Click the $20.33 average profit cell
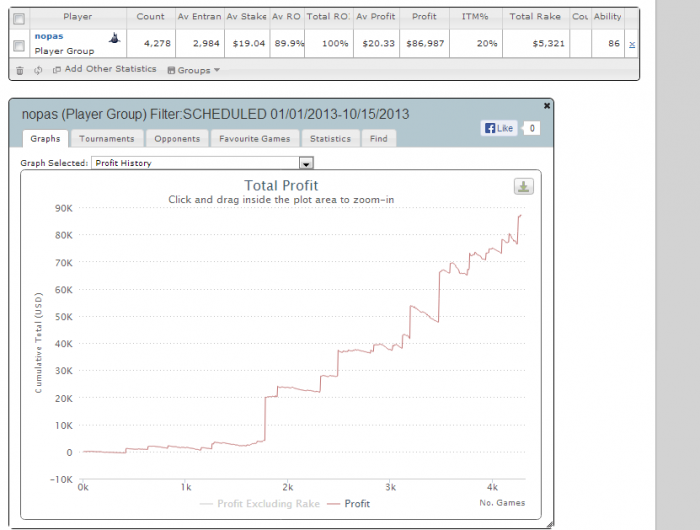The image size is (700, 530). pyautogui.click(x=376, y=43)
